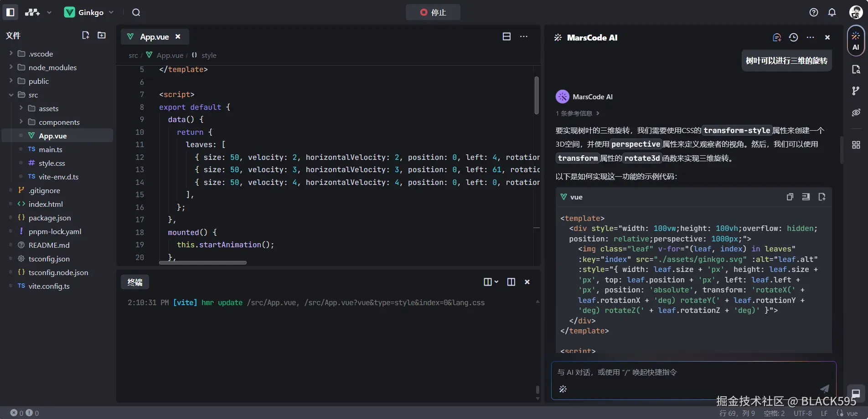This screenshot has height=419, width=868.
Task: Expand the .vscode folder chevron
Action: 11,54
